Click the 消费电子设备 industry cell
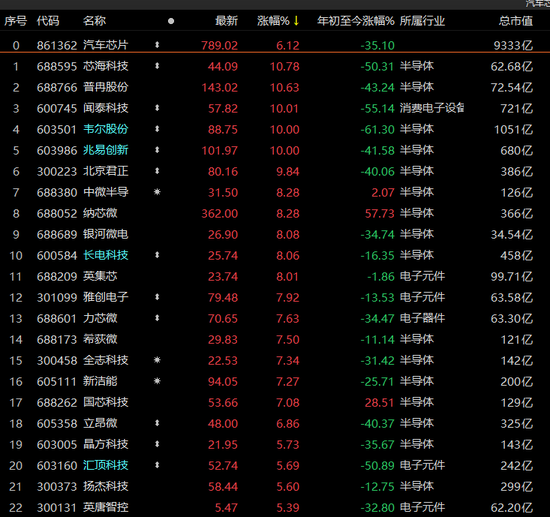Screen dimensions: 550x517 [x=432, y=108]
